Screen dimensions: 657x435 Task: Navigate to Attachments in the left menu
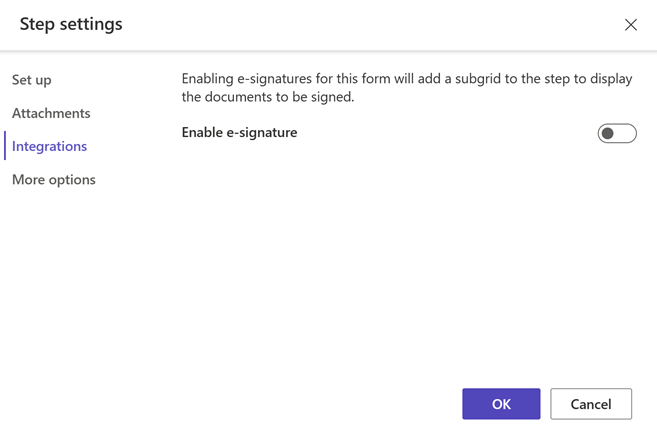51,113
